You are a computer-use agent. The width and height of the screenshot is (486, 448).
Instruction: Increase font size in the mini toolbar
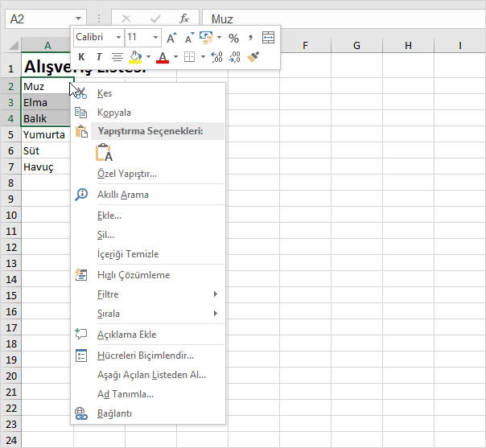pyautogui.click(x=171, y=38)
